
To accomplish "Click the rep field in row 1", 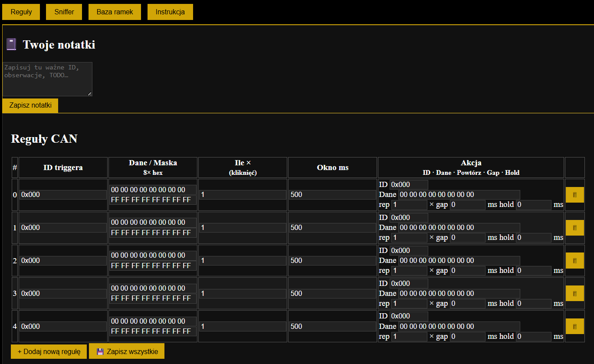I will point(409,238).
